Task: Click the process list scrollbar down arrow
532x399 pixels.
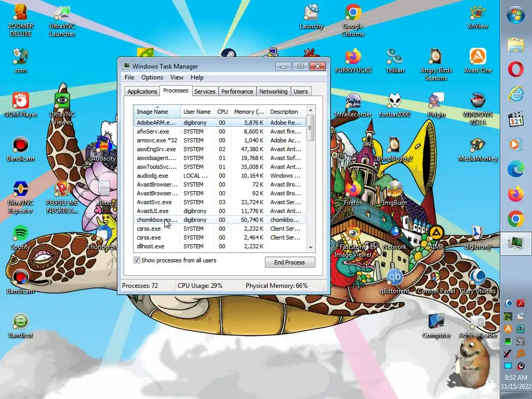Action: click(311, 248)
